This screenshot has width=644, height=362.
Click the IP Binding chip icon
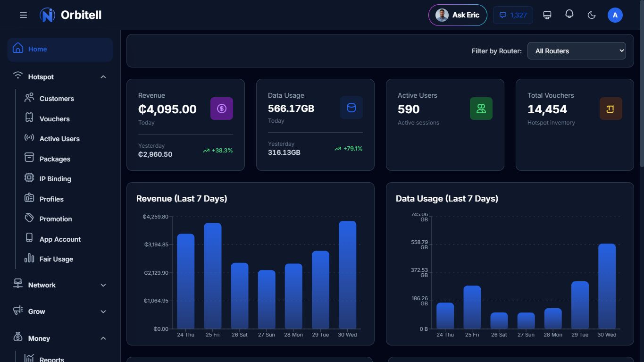(29, 178)
